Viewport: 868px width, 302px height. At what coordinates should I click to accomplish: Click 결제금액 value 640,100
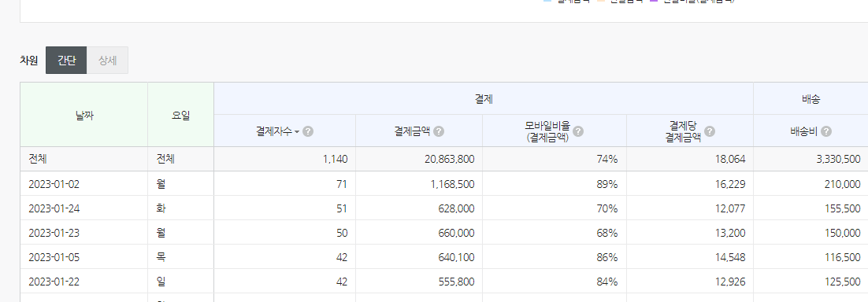click(x=456, y=257)
